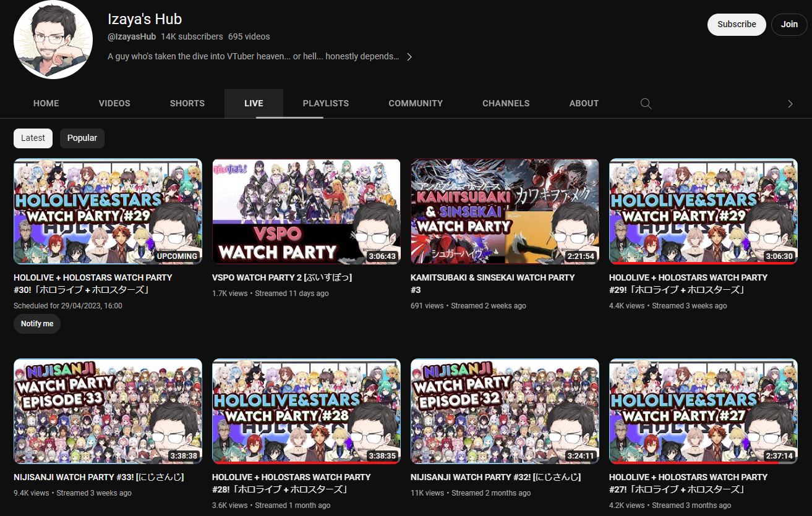The height and width of the screenshot is (516, 812).
Task: Go to the SHORTS tab
Action: pyautogui.click(x=187, y=103)
